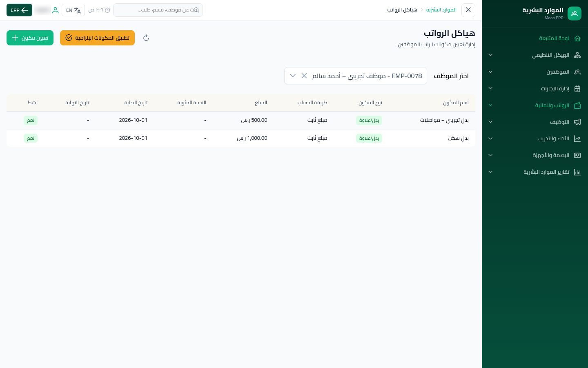This screenshot has width=588, height=368.
Task: Expand تقارير الموارد البشرية menu chevron
Action: (490, 172)
